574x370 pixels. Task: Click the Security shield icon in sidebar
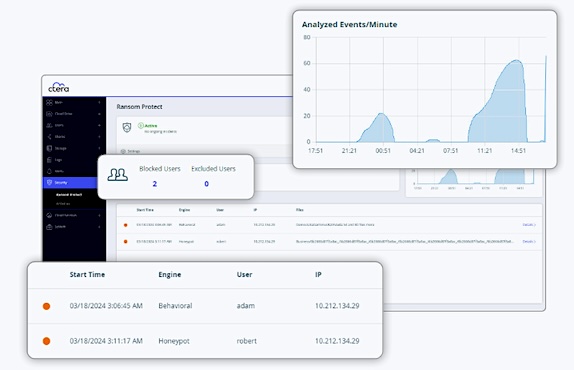pyautogui.click(x=49, y=182)
